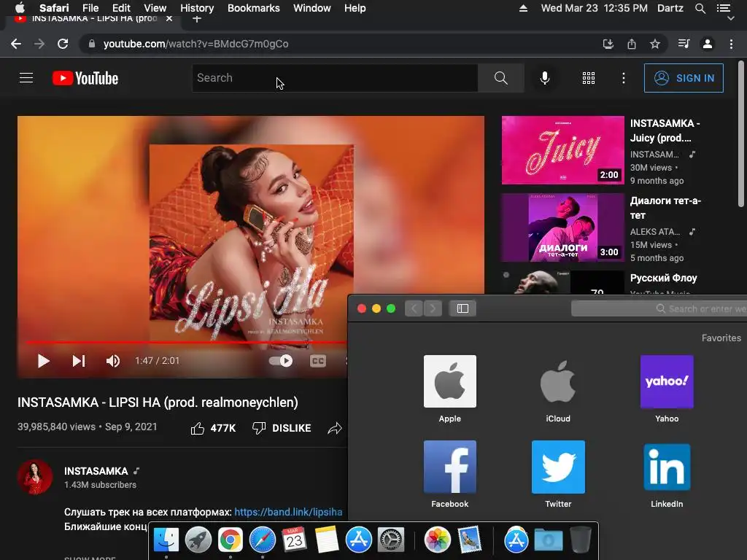747x560 pixels.
Task: Bookmark page with the star icon
Action: tap(655, 44)
